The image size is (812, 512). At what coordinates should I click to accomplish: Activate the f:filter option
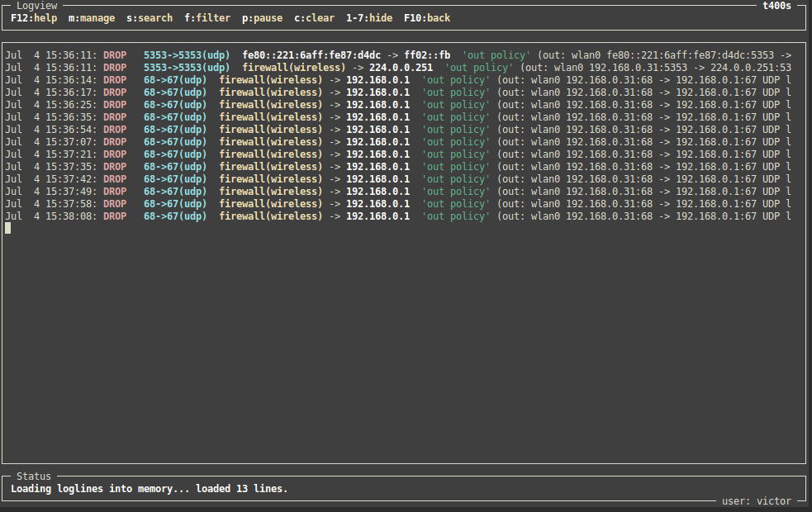207,18
